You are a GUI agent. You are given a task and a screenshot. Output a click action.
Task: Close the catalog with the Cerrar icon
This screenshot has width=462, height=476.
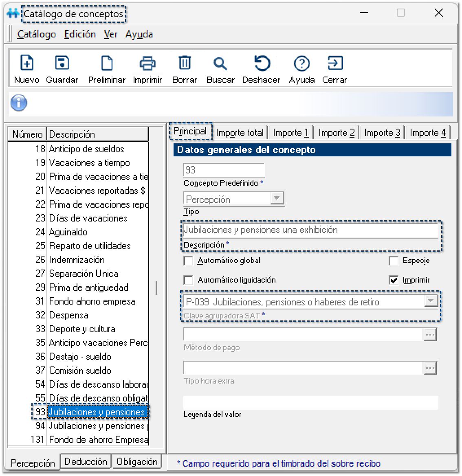(334, 64)
